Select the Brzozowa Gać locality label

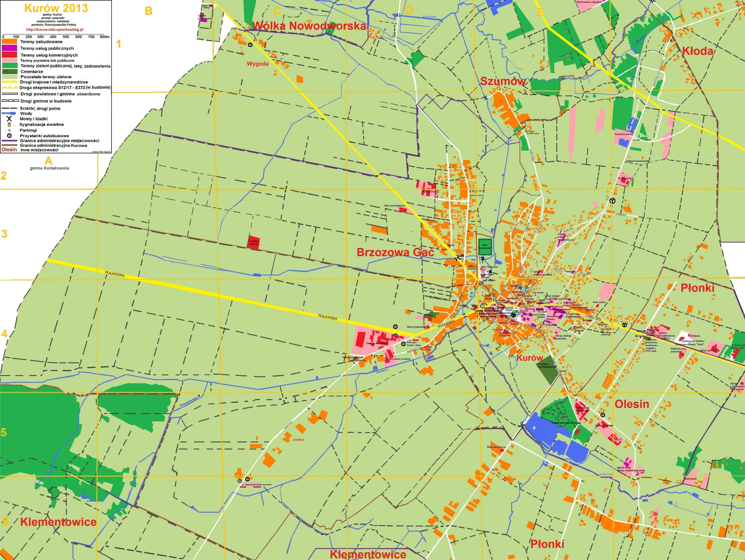[395, 252]
